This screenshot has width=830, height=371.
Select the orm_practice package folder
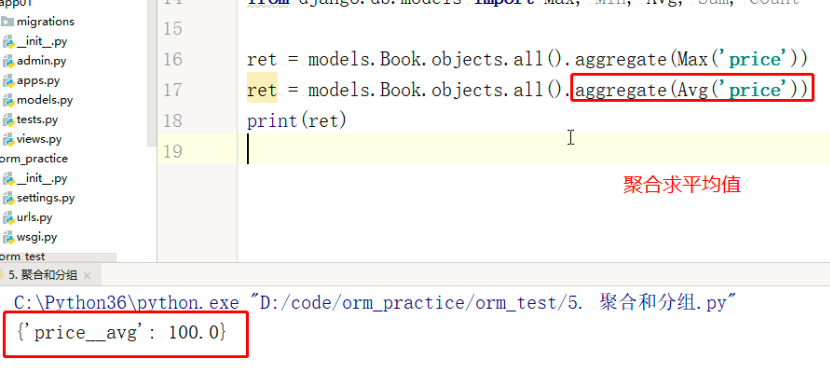click(x=34, y=159)
